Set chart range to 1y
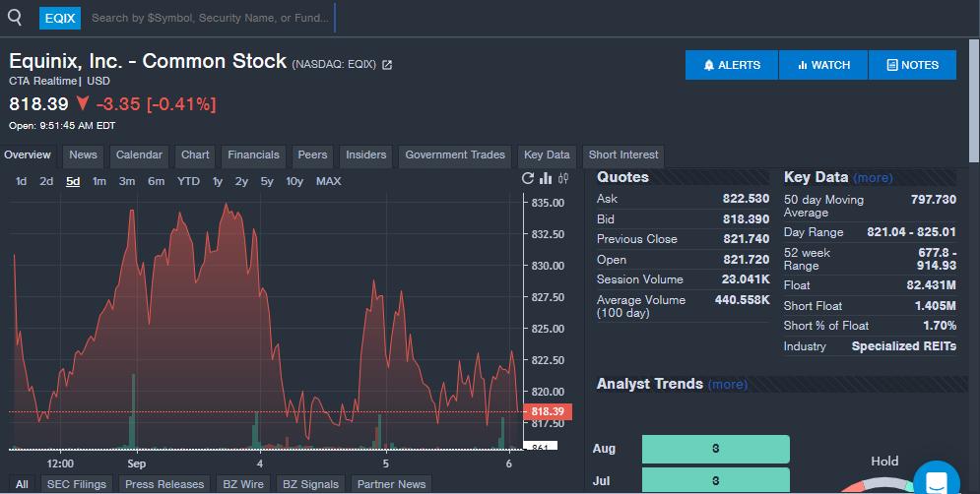 click(218, 181)
